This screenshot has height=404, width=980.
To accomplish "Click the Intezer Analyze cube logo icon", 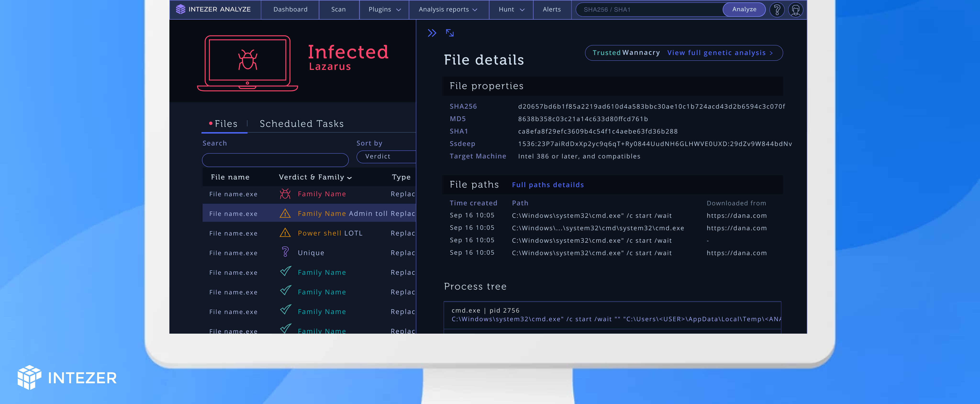I will 180,9.
